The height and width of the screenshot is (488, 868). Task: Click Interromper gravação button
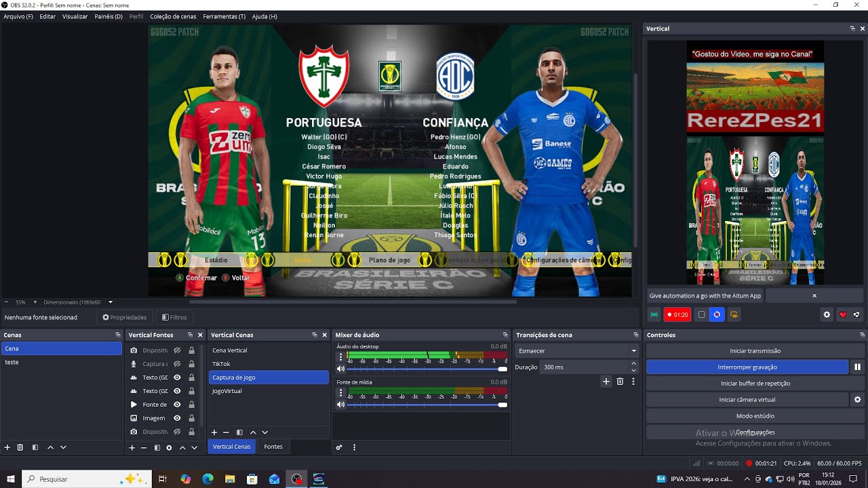pos(747,367)
